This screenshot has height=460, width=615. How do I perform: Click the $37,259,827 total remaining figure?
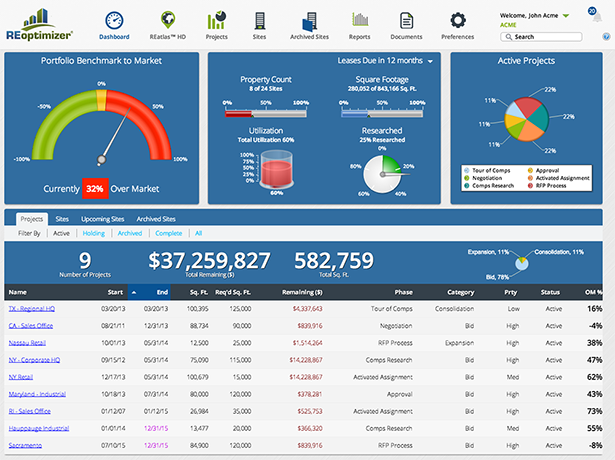click(x=209, y=261)
